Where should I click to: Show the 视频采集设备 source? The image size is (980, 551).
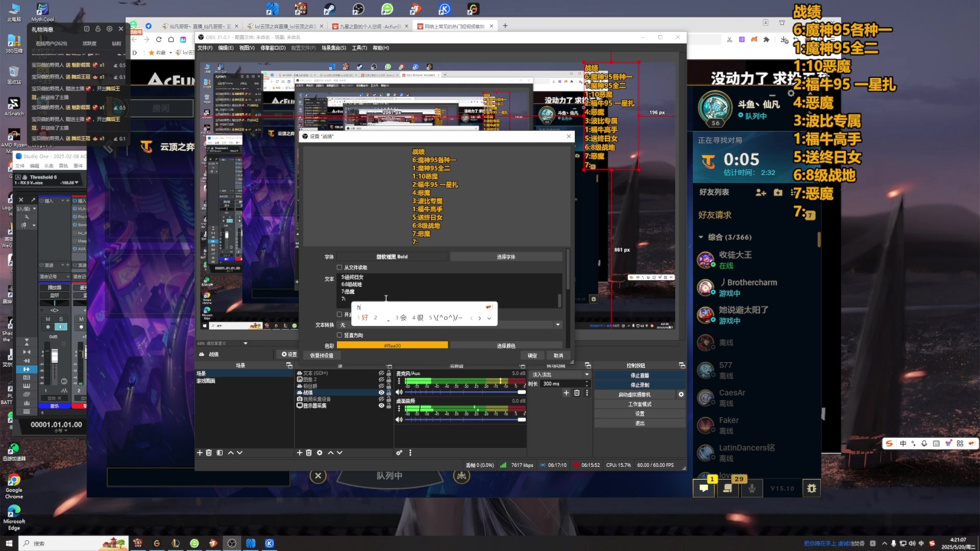pyautogui.click(x=381, y=399)
